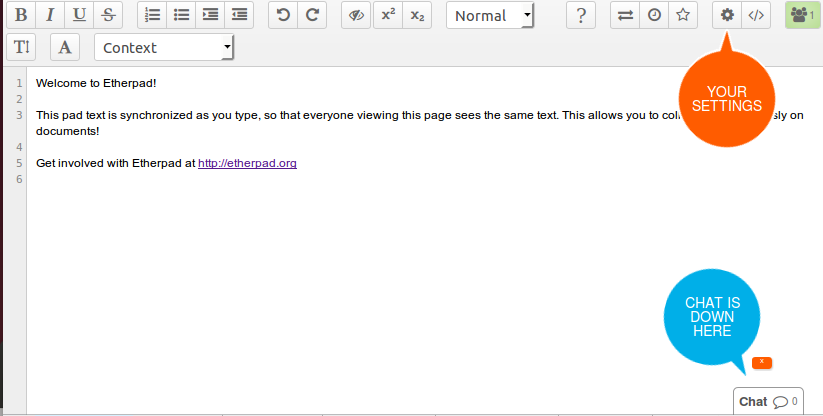Toggle italic formatting
This screenshot has height=416, width=823.
click(50, 15)
